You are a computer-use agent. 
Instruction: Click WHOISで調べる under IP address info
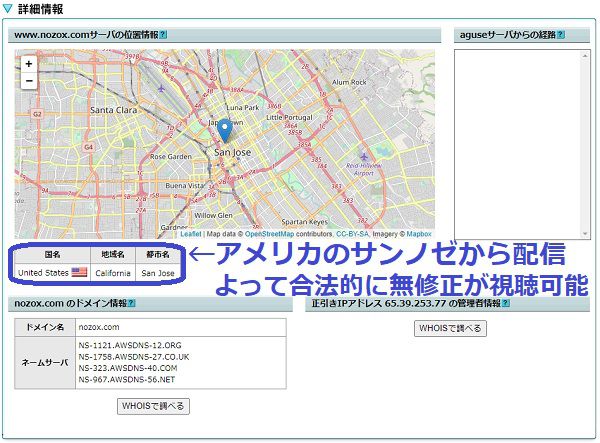(450, 328)
